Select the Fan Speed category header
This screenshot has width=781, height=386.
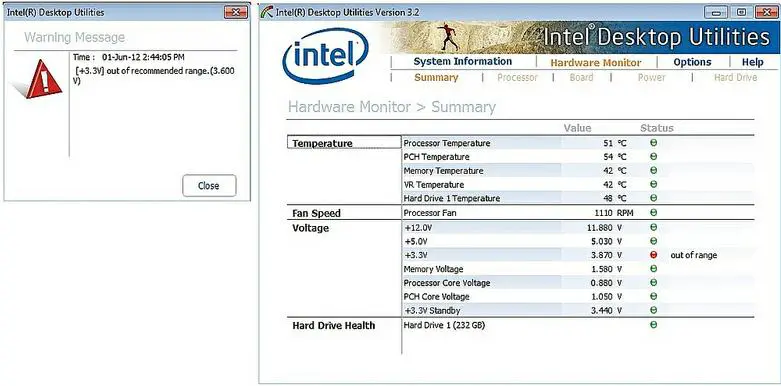coord(316,214)
